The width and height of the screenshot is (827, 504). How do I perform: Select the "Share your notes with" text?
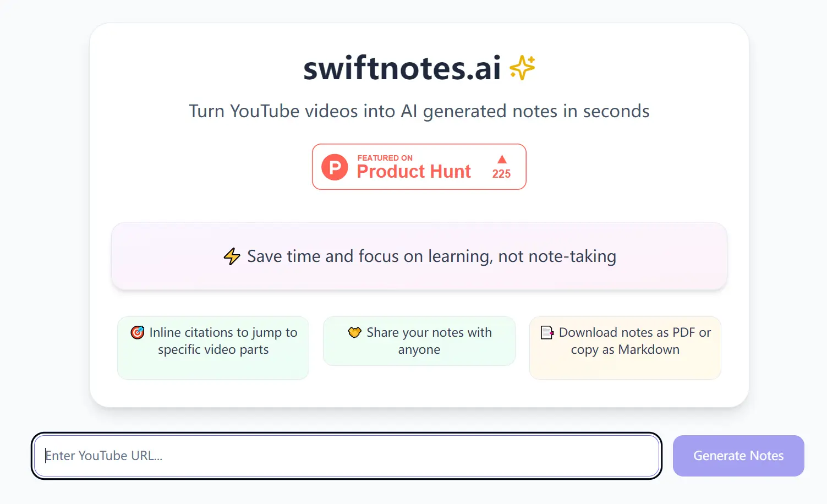tap(429, 332)
